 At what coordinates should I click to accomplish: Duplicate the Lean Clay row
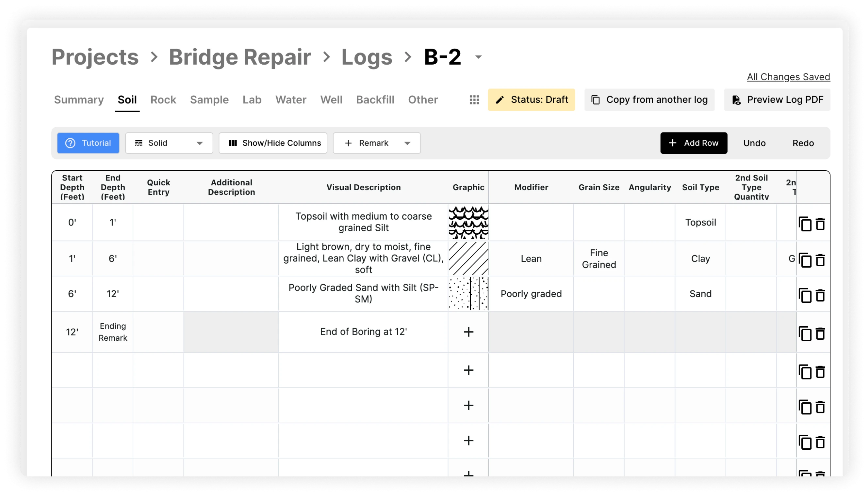[805, 260]
